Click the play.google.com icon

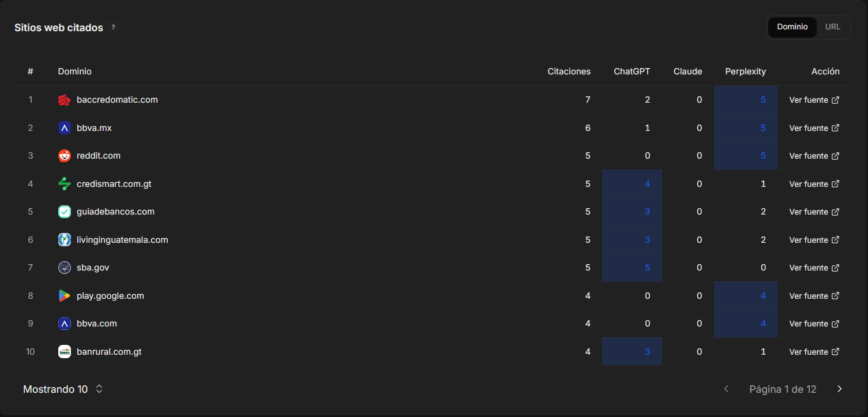[65, 296]
